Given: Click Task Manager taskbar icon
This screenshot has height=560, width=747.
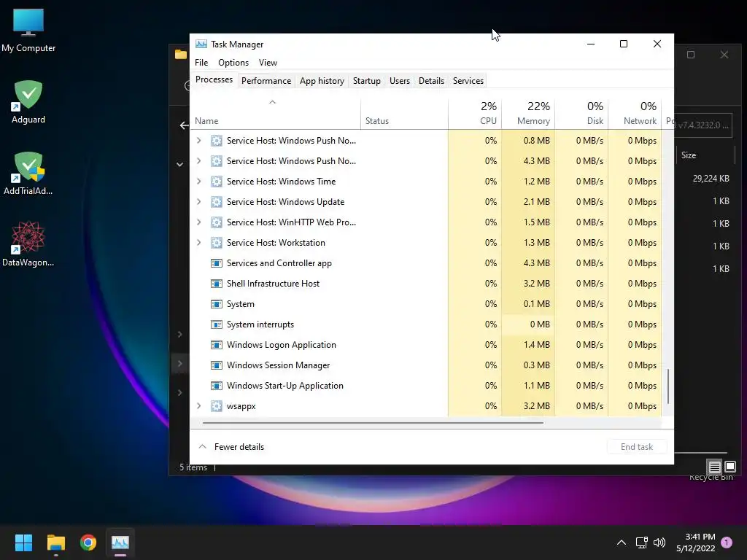Looking at the screenshot, I should pyautogui.click(x=120, y=542).
